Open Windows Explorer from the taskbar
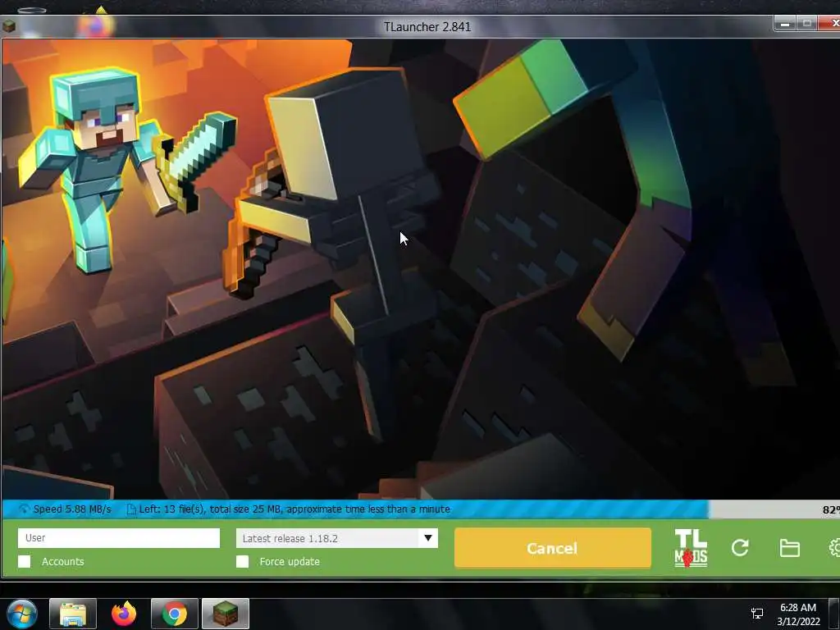The image size is (840, 630). pos(73,614)
